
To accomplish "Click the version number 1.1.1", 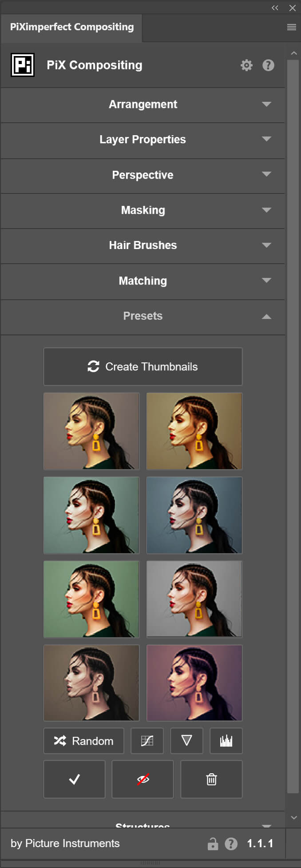I will (x=260, y=844).
